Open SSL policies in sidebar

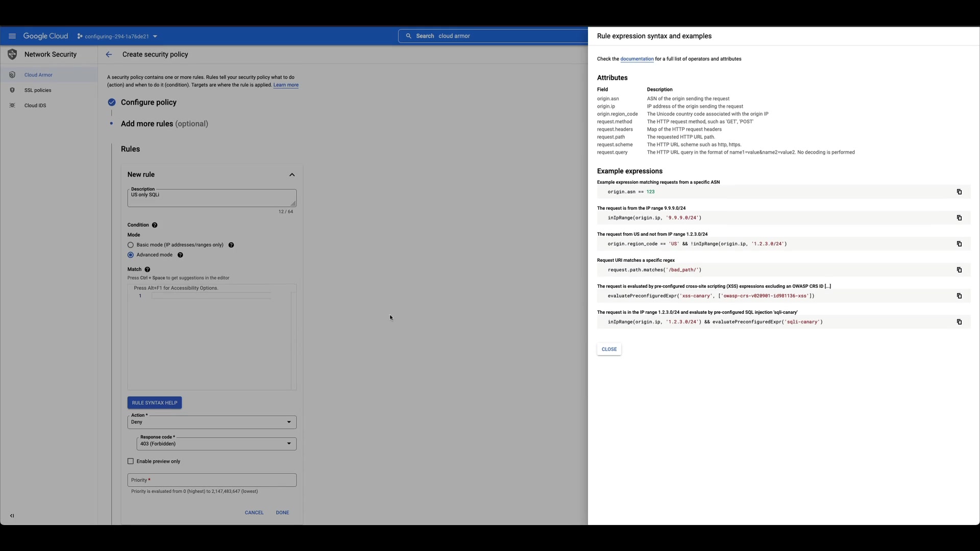click(38, 90)
